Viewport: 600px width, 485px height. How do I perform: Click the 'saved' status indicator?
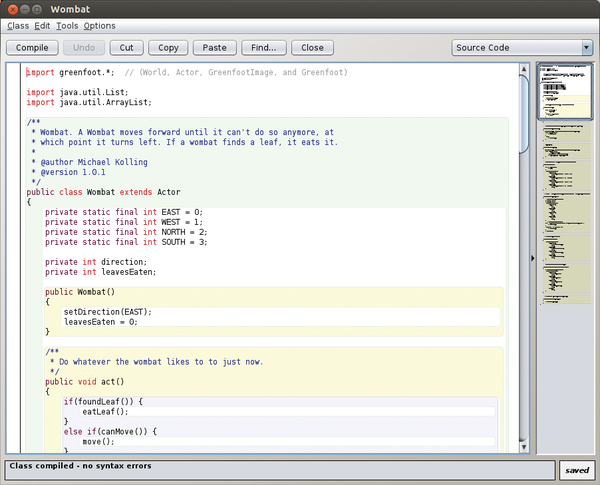click(577, 470)
